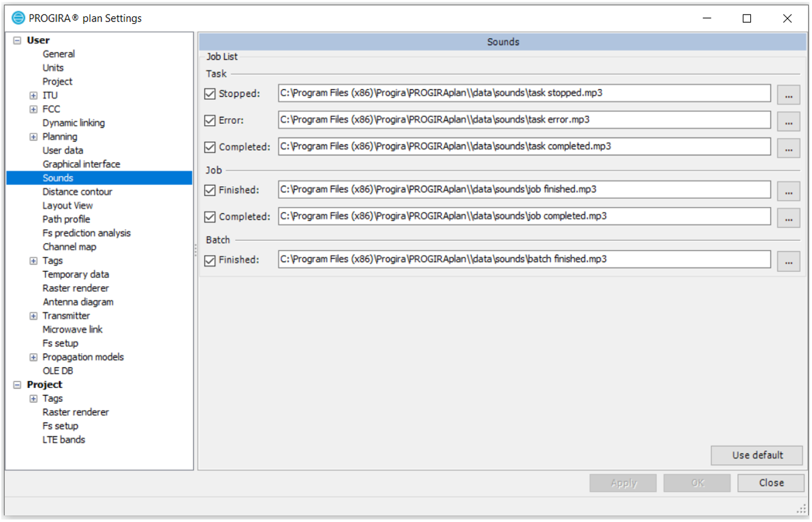The height and width of the screenshot is (522, 812).
Task: Browse for the Job Completed sound file
Action: (789, 218)
